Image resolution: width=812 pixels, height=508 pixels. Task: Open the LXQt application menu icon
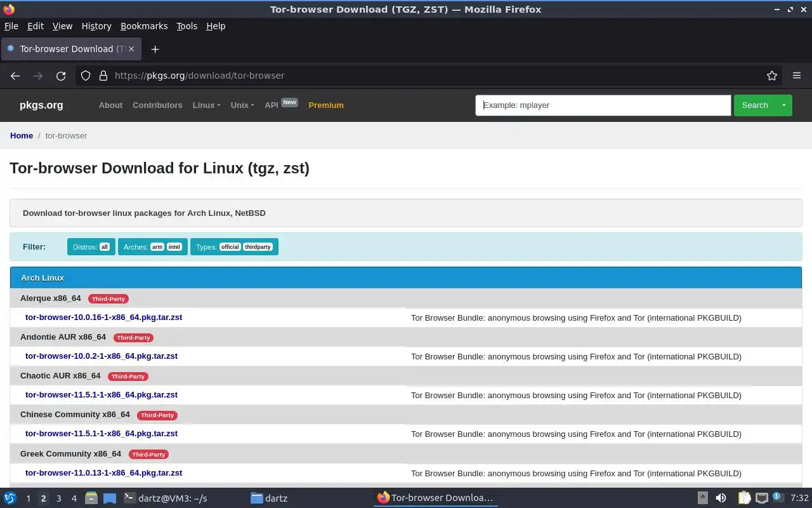tap(10, 498)
